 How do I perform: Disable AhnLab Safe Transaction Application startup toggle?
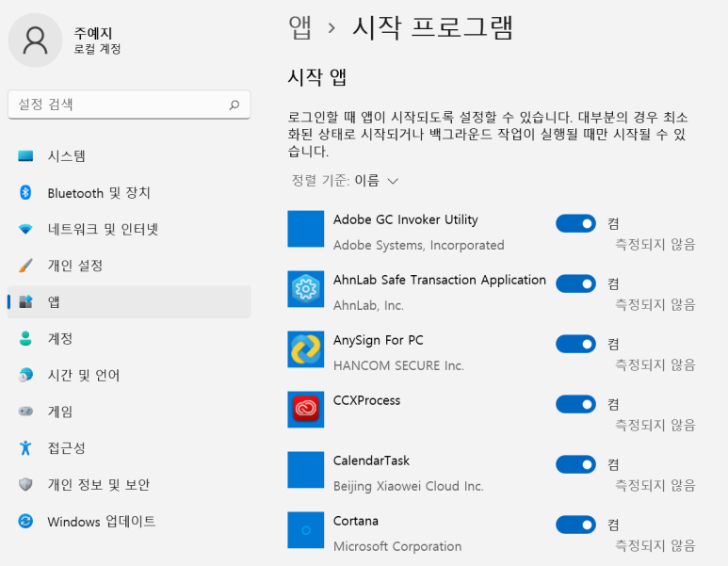click(x=575, y=283)
